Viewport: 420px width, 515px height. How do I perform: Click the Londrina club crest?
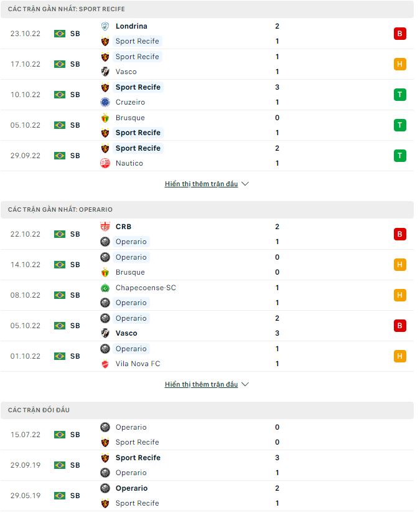(x=105, y=26)
